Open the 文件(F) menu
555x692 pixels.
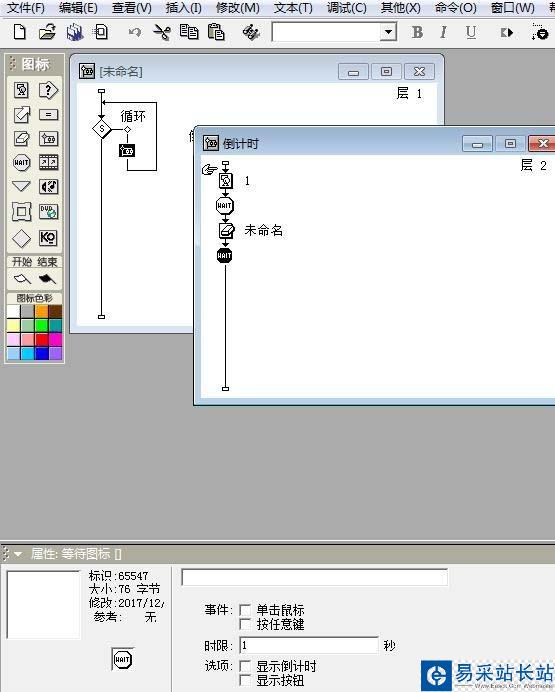(x=26, y=8)
